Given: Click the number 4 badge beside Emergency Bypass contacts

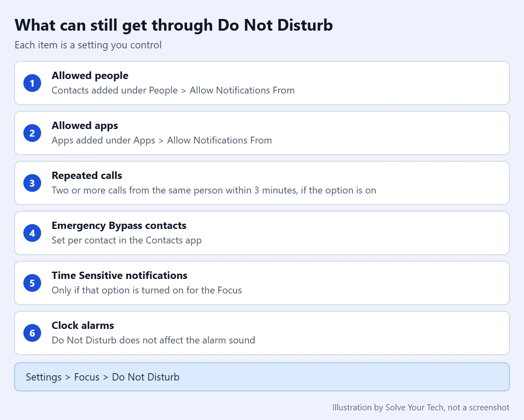Looking at the screenshot, I should tap(32, 233).
